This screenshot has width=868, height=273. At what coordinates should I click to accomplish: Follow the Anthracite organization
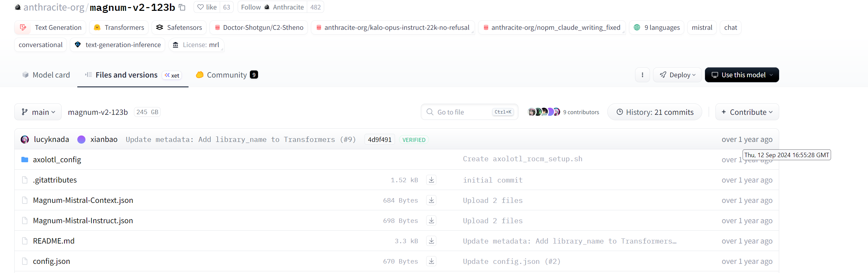[x=272, y=7]
